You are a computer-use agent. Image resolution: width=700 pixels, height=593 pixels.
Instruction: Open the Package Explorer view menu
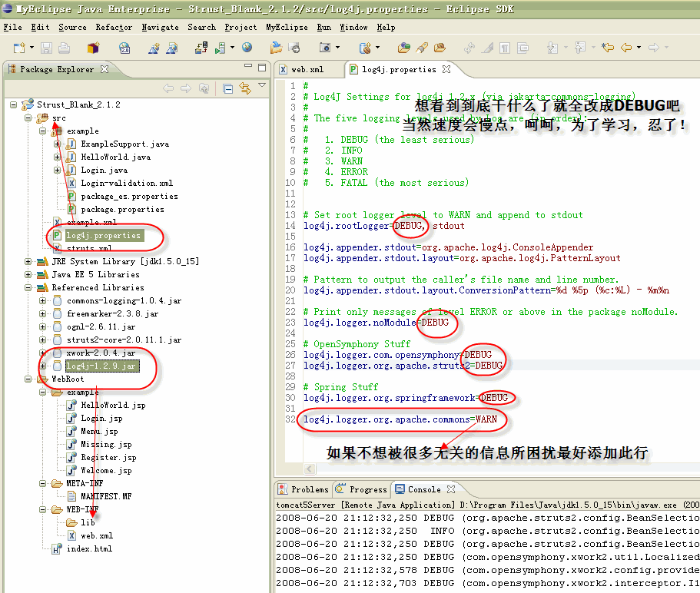point(262,84)
